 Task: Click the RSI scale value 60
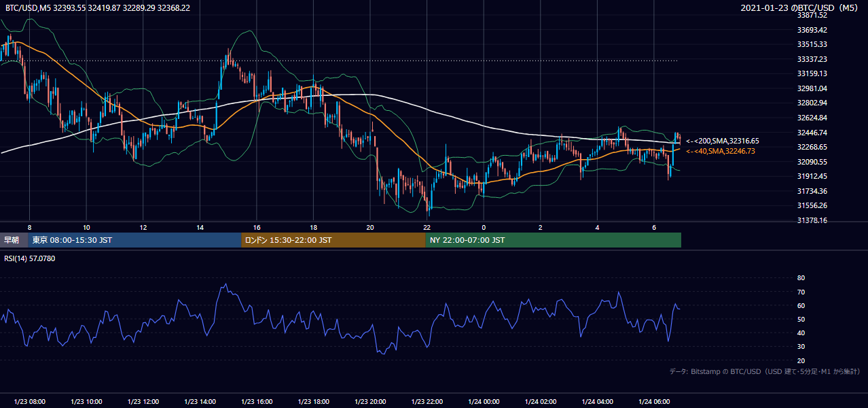click(801, 305)
